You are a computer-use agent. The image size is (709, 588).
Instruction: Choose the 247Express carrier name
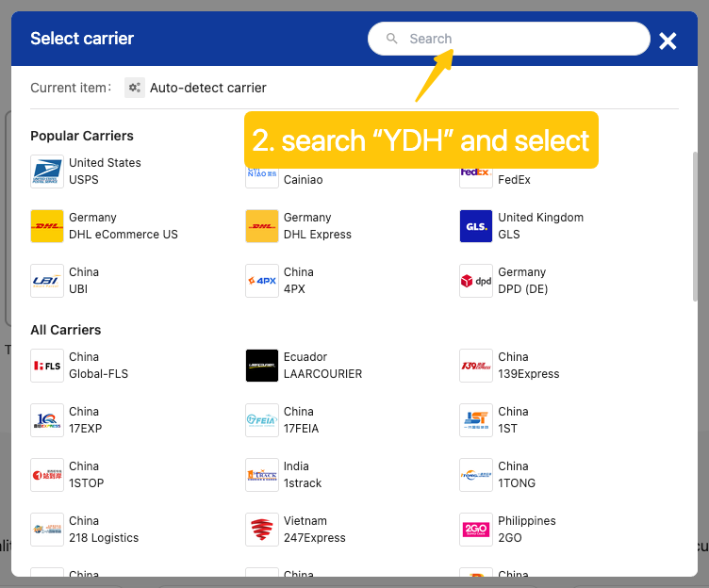(315, 538)
